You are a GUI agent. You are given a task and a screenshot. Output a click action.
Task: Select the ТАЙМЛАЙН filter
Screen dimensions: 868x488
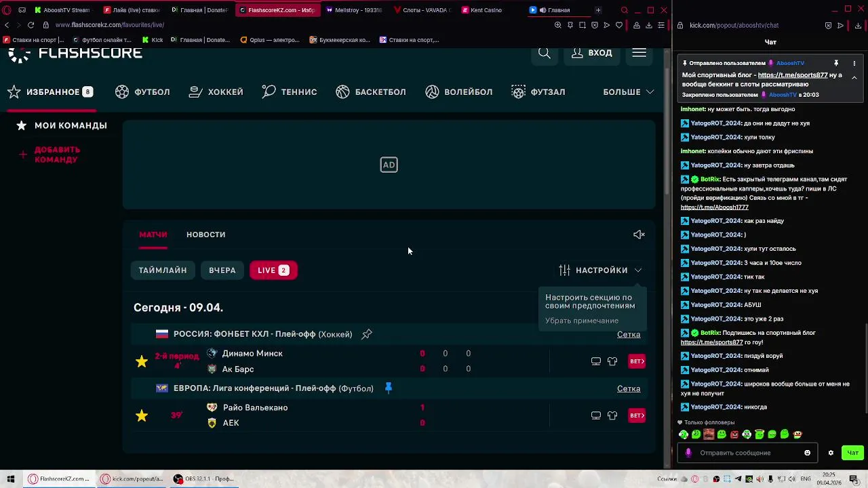tap(163, 270)
